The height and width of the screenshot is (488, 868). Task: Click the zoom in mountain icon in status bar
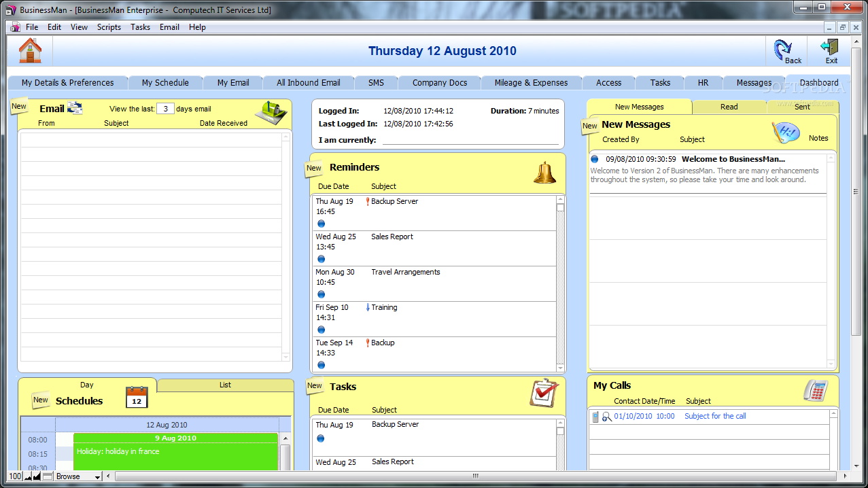click(37, 476)
